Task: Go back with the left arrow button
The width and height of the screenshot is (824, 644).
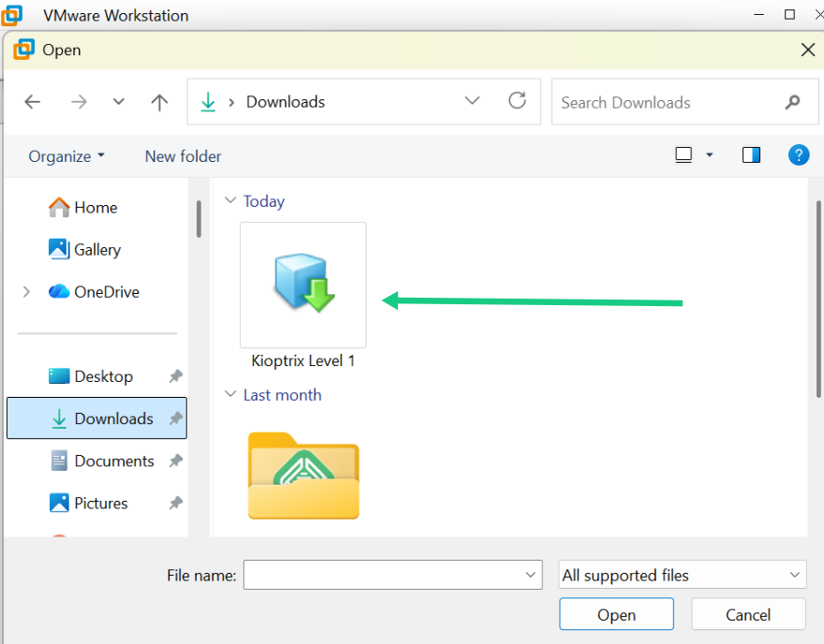Action: point(33,102)
